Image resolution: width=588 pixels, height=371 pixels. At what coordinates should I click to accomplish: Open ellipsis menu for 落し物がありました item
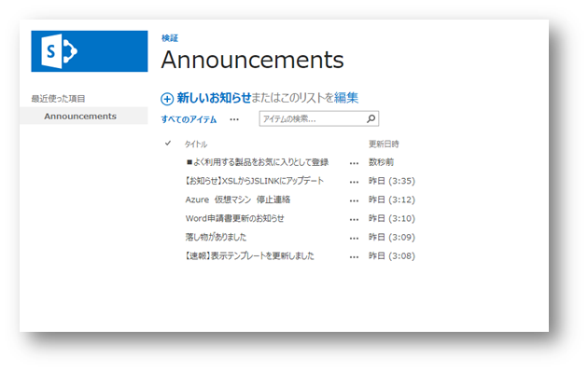point(354,238)
